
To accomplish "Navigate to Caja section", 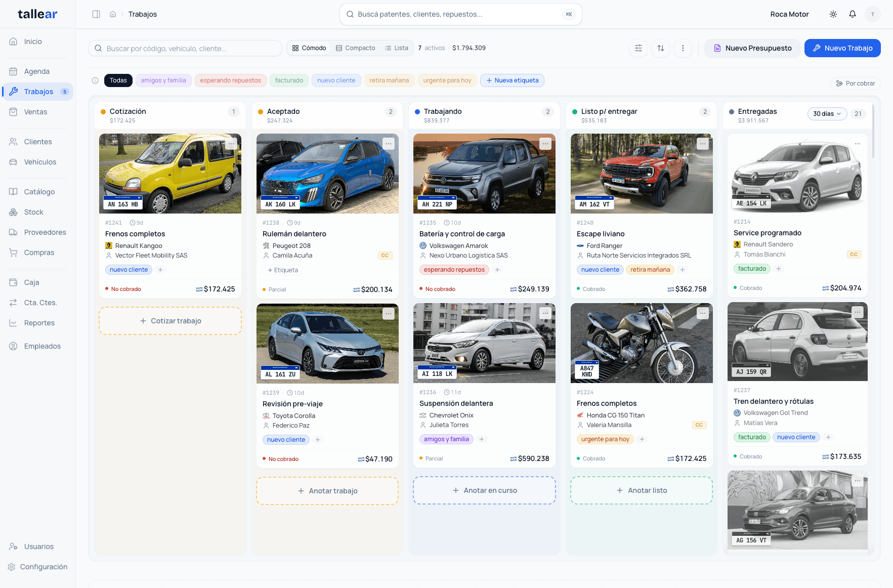I will pyautogui.click(x=38, y=282).
